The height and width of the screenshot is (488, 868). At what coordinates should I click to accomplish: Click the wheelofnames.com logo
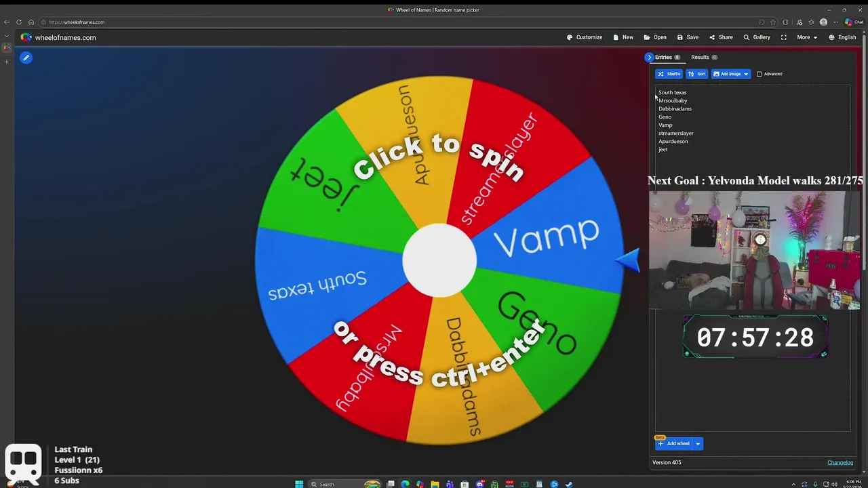tap(58, 37)
